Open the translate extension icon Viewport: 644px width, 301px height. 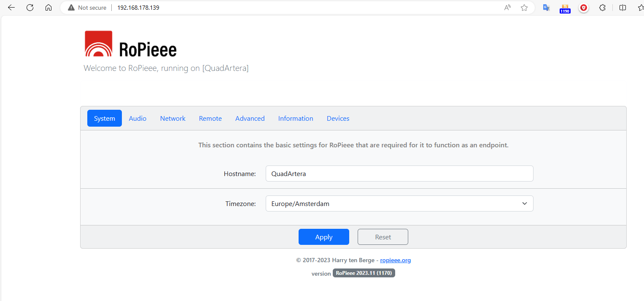[546, 8]
